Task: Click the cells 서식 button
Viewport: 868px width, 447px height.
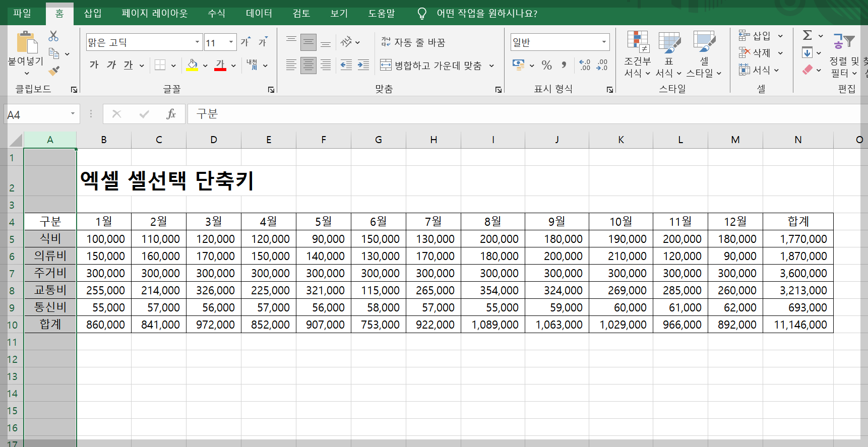Action: click(755, 70)
